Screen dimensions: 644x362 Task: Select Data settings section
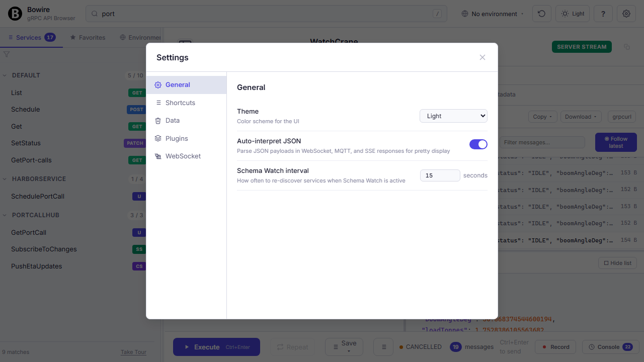pos(186,121)
